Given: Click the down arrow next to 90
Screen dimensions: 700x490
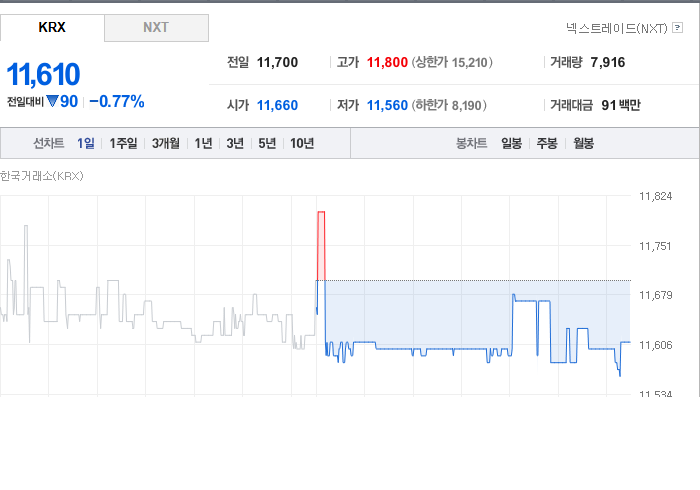Looking at the screenshot, I should tap(52, 101).
